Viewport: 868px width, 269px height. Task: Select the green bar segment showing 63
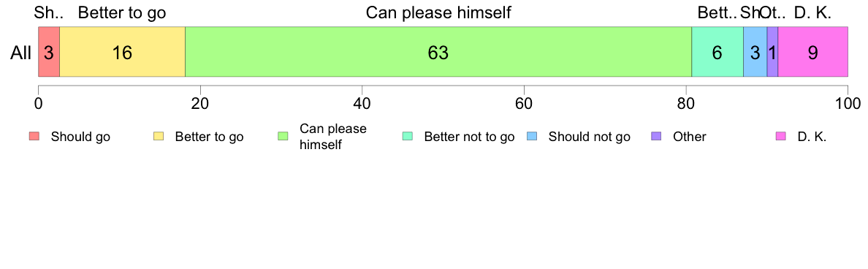coord(438,51)
